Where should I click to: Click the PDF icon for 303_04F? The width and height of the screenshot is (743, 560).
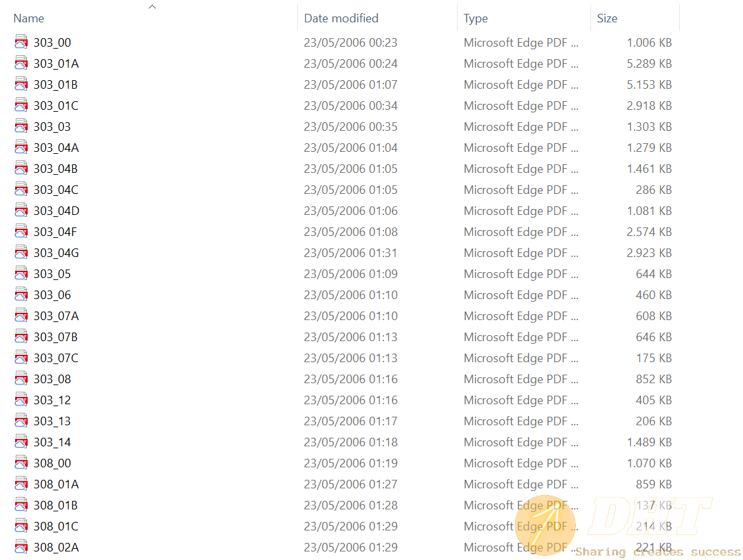click(x=21, y=231)
